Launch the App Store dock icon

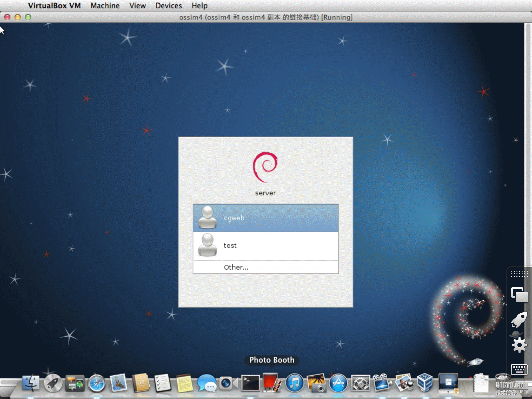pyautogui.click(x=338, y=383)
